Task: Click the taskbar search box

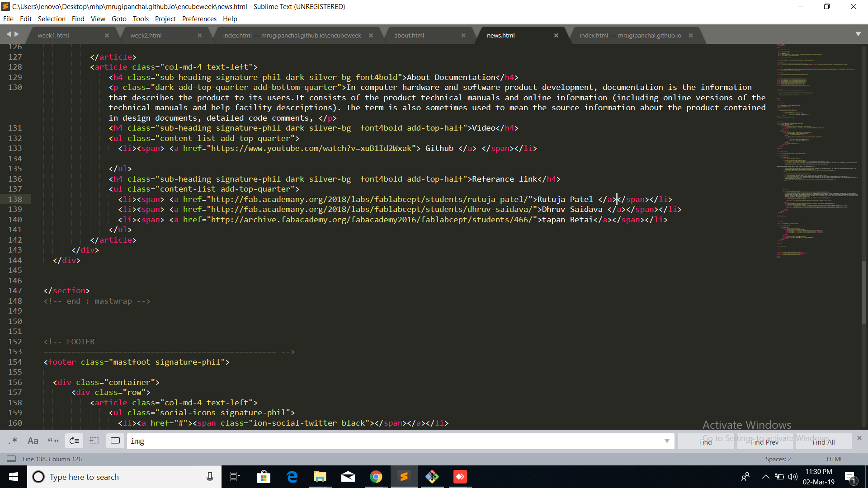Action: [124, 477]
